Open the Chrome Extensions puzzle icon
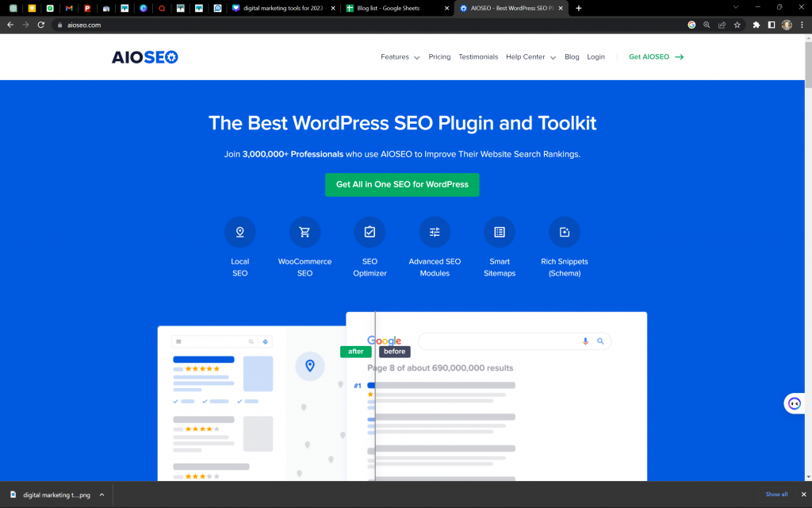This screenshot has height=508, width=812. [x=756, y=25]
